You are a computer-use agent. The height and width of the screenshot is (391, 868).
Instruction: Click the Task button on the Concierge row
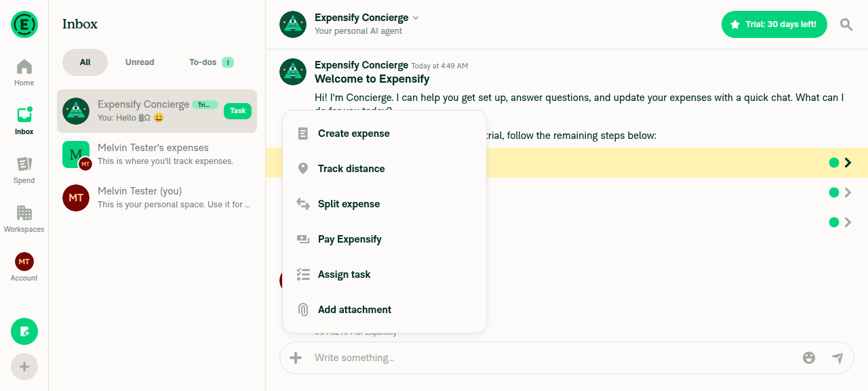click(x=237, y=111)
